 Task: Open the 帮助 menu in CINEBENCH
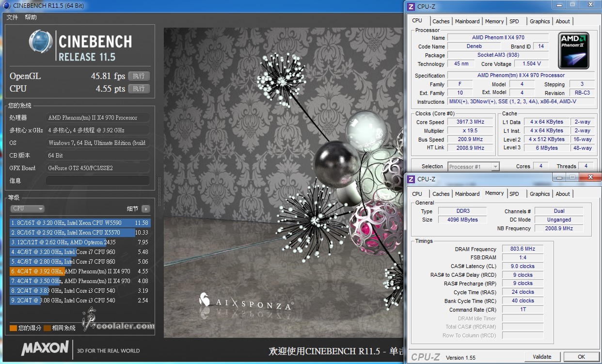pyautogui.click(x=31, y=17)
